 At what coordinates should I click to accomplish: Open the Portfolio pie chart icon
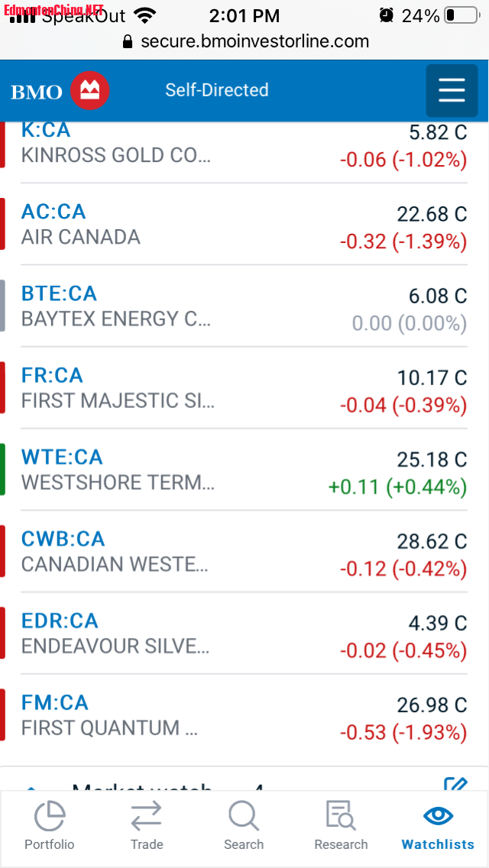(x=50, y=816)
